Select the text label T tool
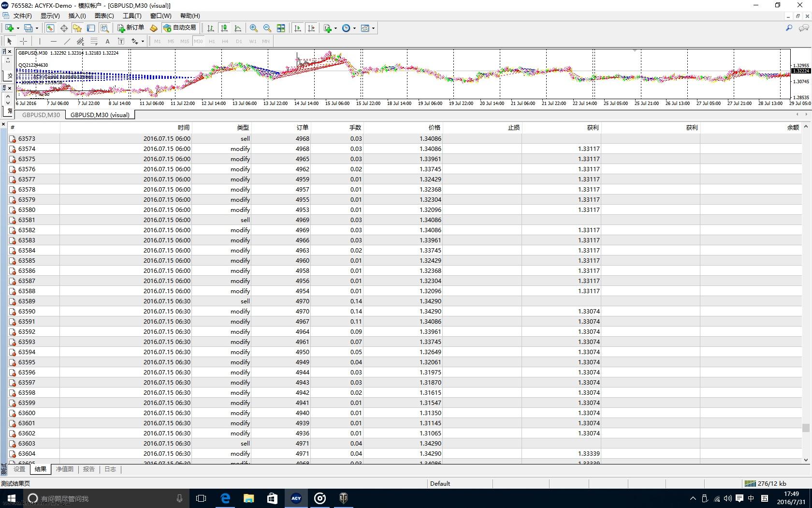 pos(121,41)
